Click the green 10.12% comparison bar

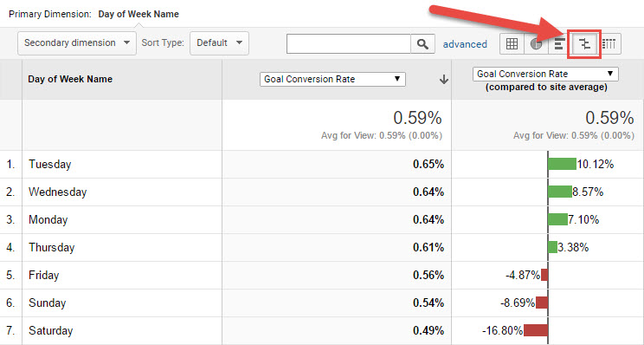point(563,164)
